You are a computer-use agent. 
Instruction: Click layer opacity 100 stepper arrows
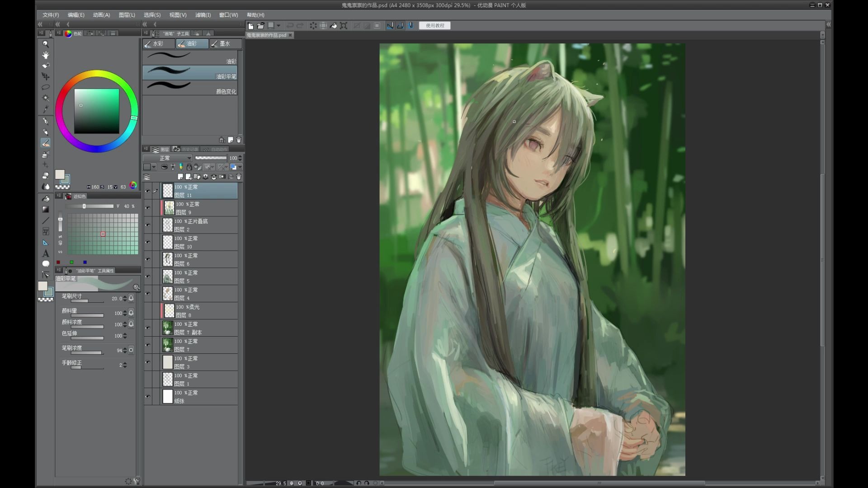240,158
